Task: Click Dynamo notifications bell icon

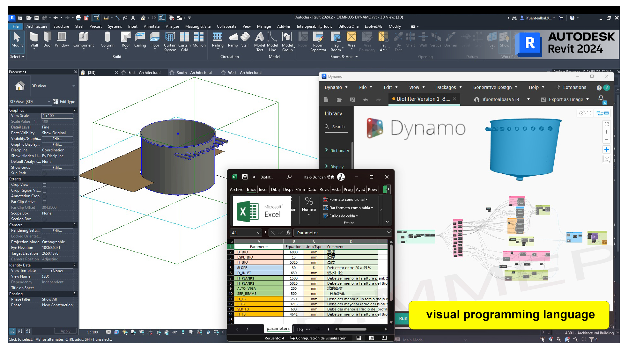Action: click(601, 98)
